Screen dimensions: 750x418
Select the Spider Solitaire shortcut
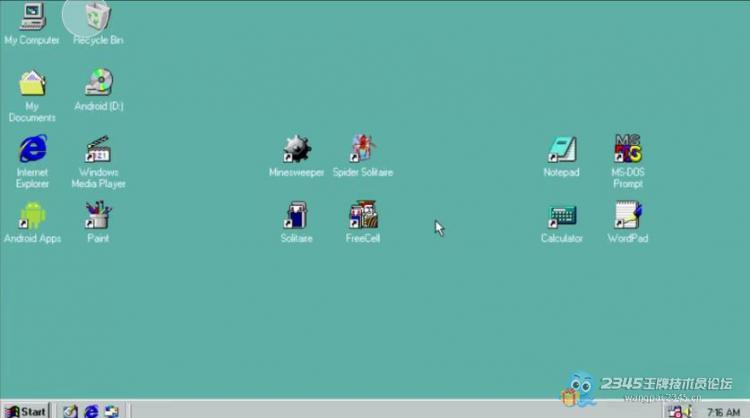(363, 149)
